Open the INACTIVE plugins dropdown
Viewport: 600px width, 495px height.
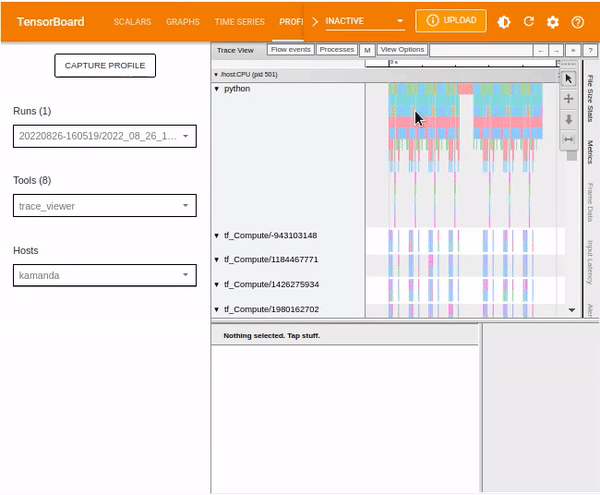click(x=364, y=21)
